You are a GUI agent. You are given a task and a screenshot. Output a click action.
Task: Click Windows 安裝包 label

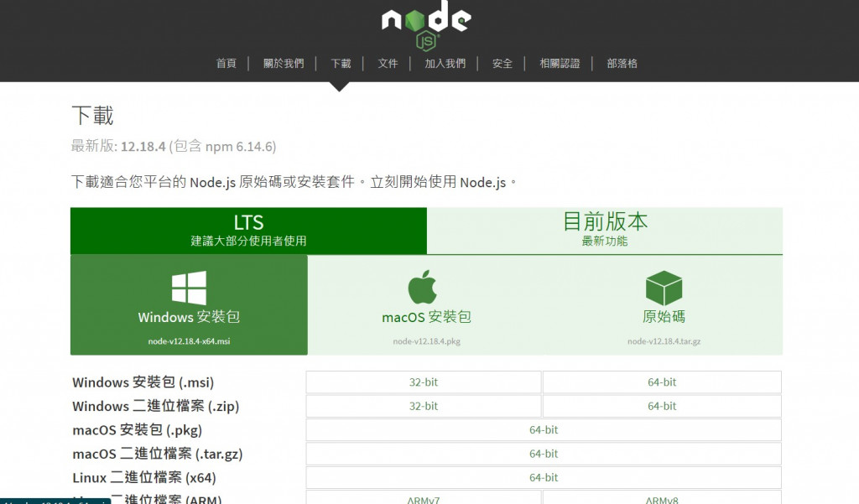(189, 317)
